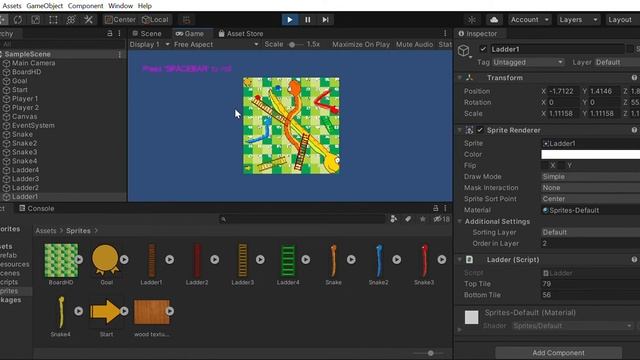The width and height of the screenshot is (640, 360).
Task: Toggle Maximize On Play
Action: (x=361, y=44)
